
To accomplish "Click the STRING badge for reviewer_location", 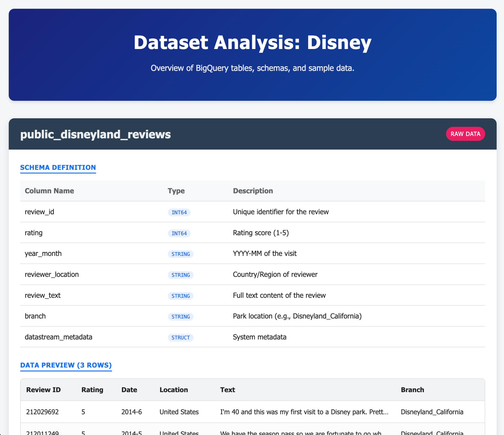I will (x=180, y=275).
